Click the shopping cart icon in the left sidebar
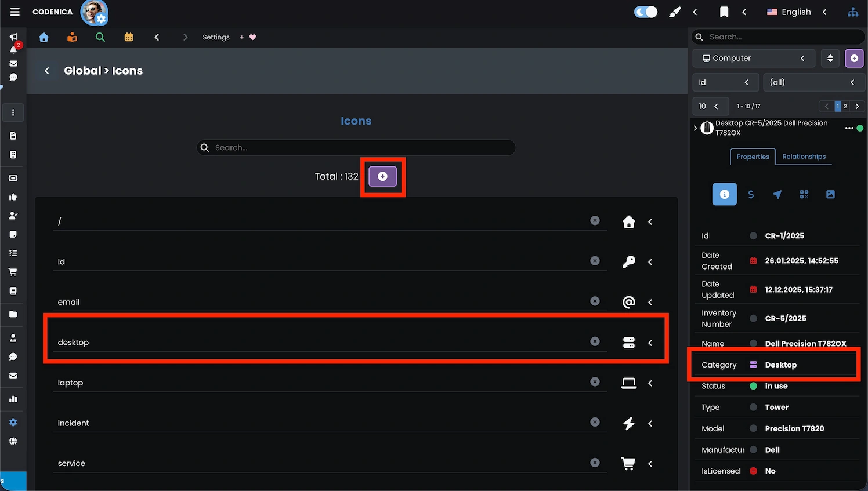Image resolution: width=868 pixels, height=491 pixels. 13,271
